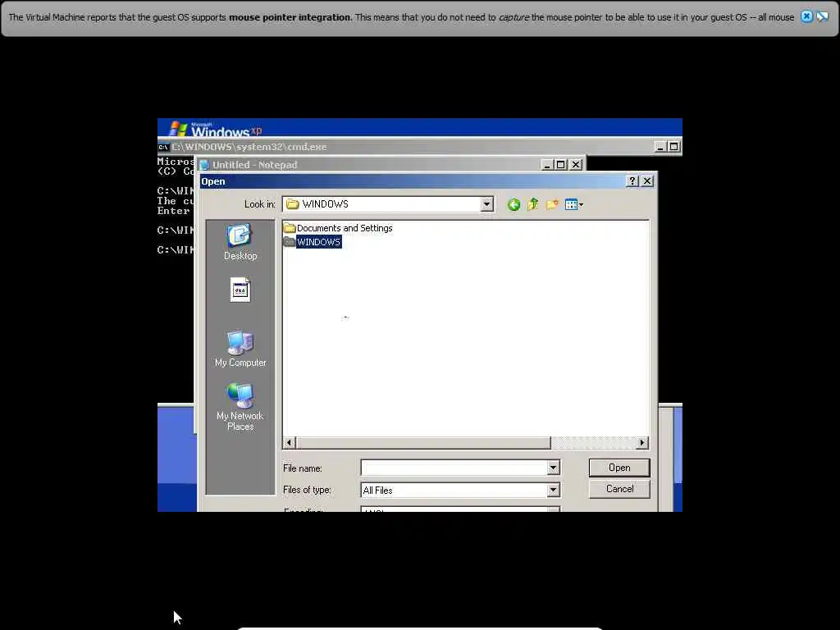The height and width of the screenshot is (630, 840).
Task: Click the horizontal scrollbar thumb in file list
Action: pos(423,442)
